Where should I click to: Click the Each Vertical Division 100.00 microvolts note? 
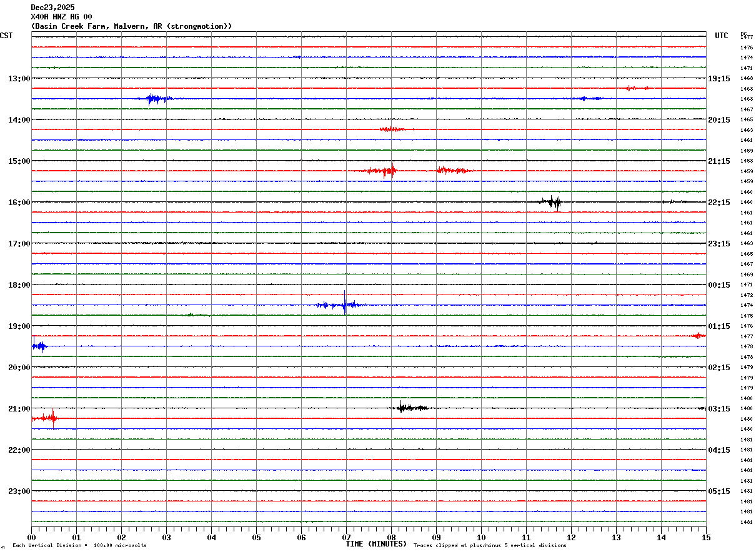[79, 546]
